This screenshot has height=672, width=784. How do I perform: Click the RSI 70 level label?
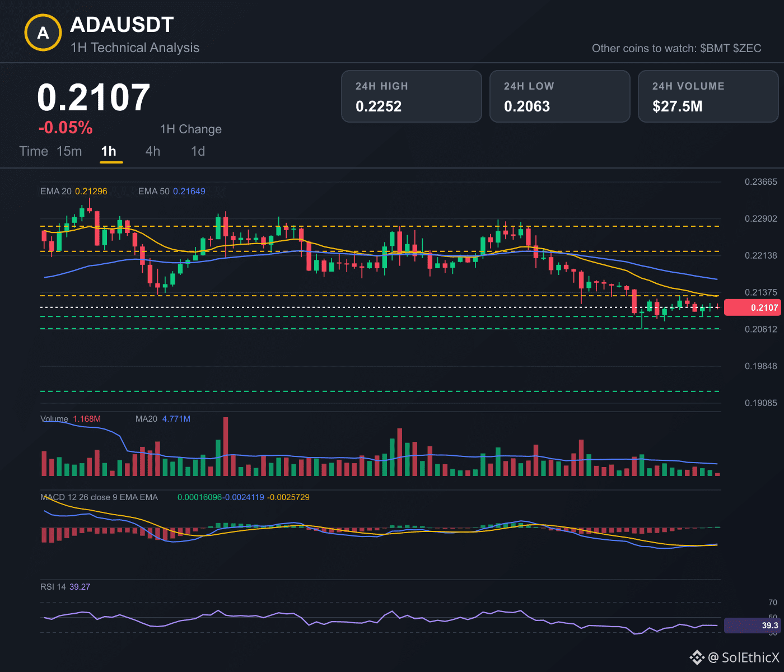point(773,603)
